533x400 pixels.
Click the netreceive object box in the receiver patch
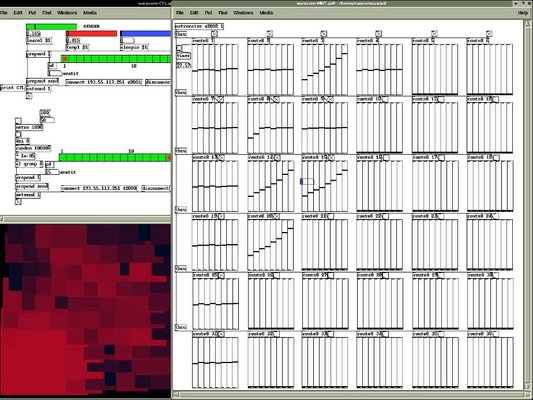pyautogui.click(x=199, y=26)
